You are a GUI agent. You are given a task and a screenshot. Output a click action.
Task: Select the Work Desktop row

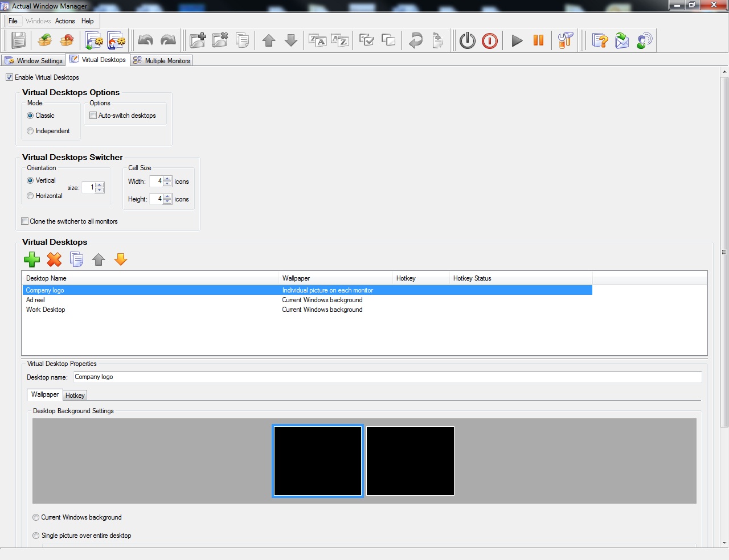308,310
